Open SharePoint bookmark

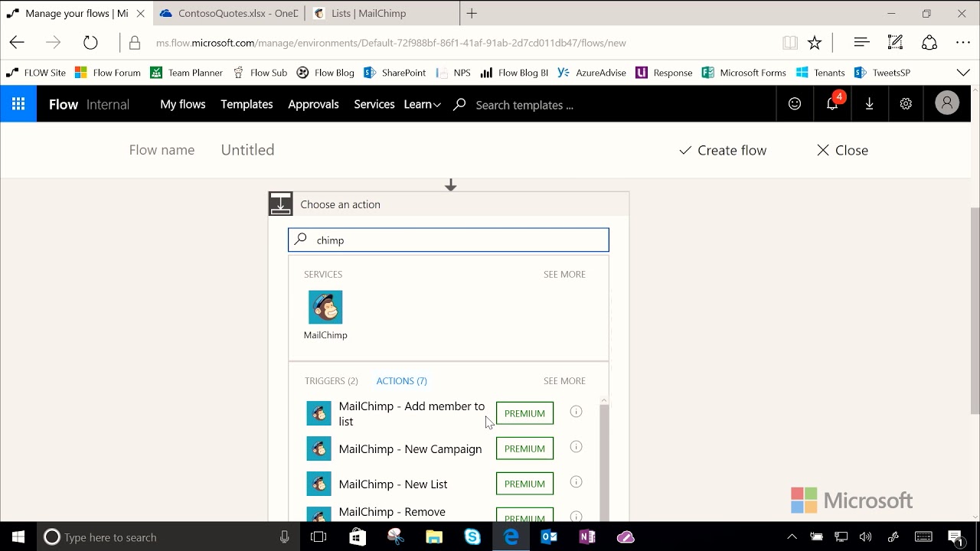[395, 73]
